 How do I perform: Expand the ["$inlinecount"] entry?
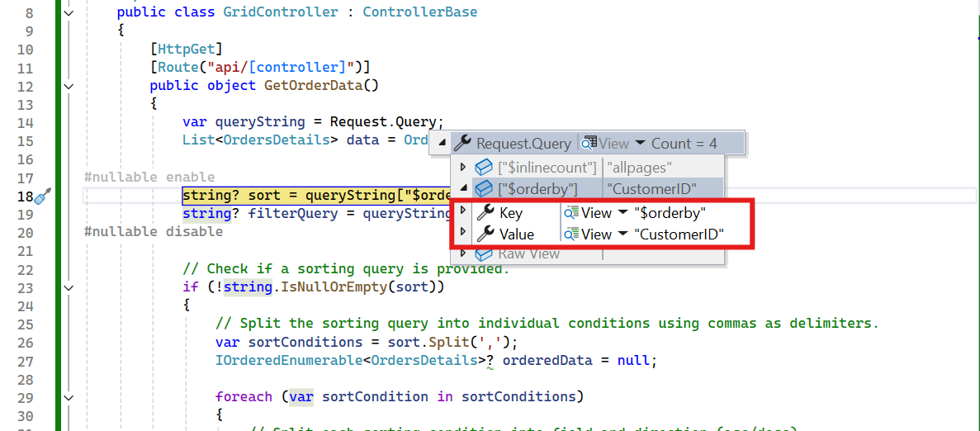[462, 168]
